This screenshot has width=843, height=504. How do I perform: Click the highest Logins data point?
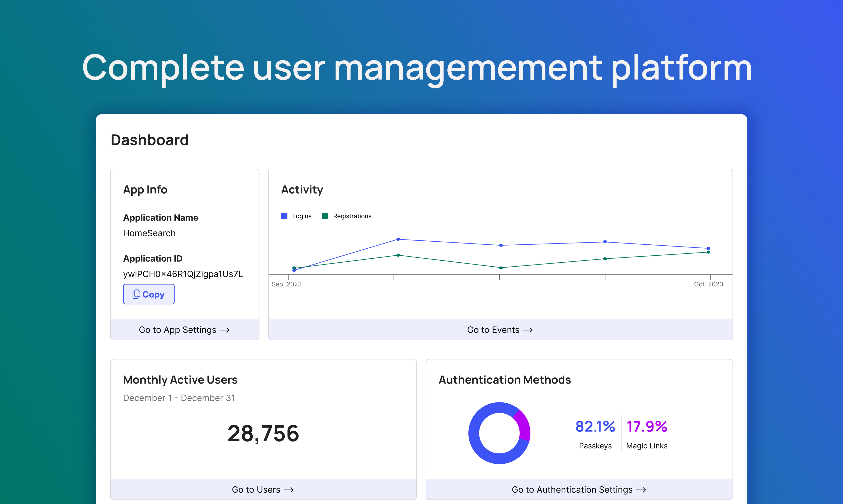[x=398, y=239]
